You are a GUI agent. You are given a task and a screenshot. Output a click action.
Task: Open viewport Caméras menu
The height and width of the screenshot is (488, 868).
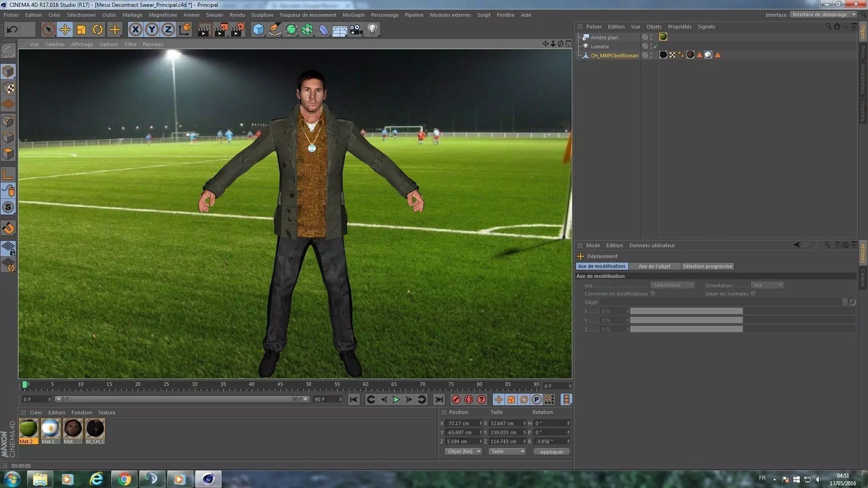tap(55, 44)
